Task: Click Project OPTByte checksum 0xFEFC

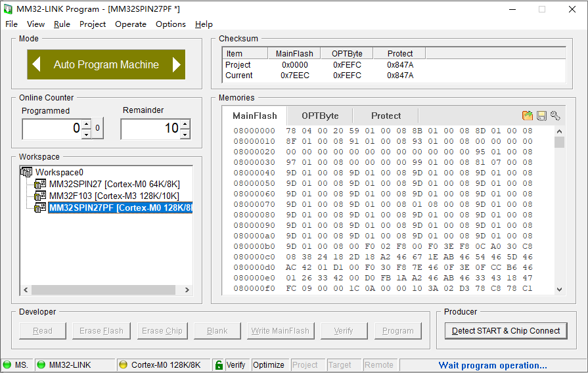Action: (347, 65)
